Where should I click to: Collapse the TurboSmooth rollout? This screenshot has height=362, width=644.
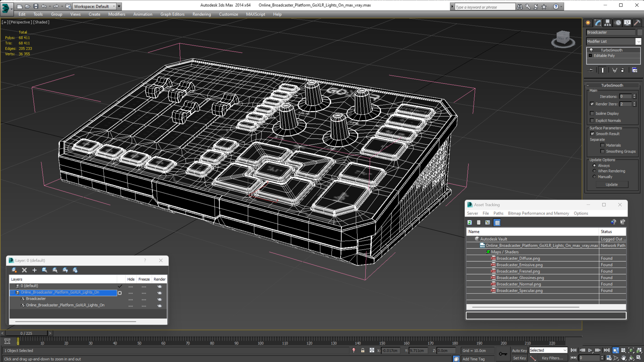588,85
